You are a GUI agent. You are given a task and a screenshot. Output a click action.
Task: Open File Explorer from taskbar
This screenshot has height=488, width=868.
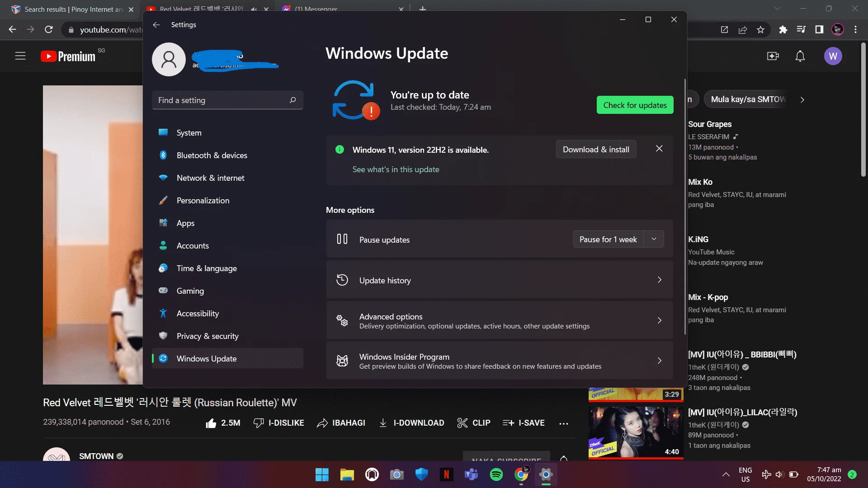347,474
